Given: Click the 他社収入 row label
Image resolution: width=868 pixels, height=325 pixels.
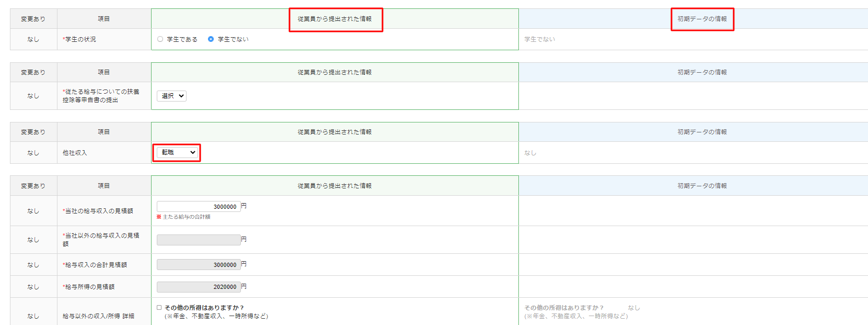Looking at the screenshot, I should click(x=75, y=153).
